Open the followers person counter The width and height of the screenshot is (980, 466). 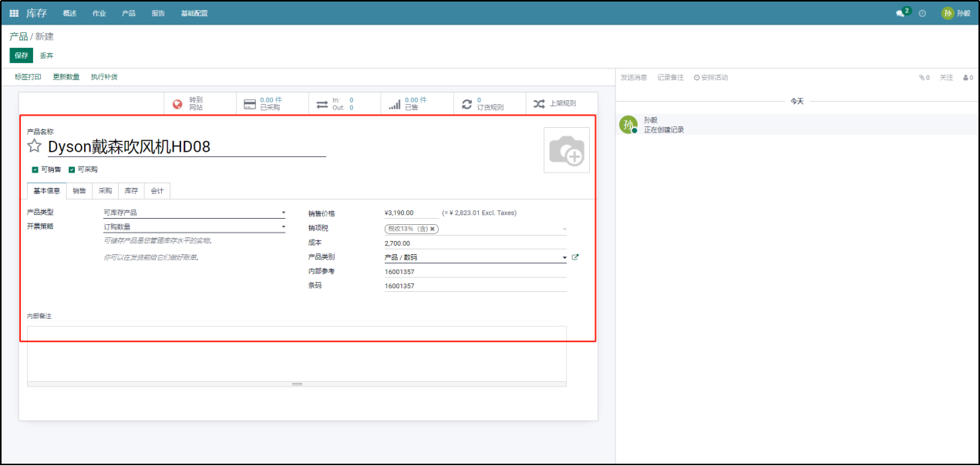(968, 78)
